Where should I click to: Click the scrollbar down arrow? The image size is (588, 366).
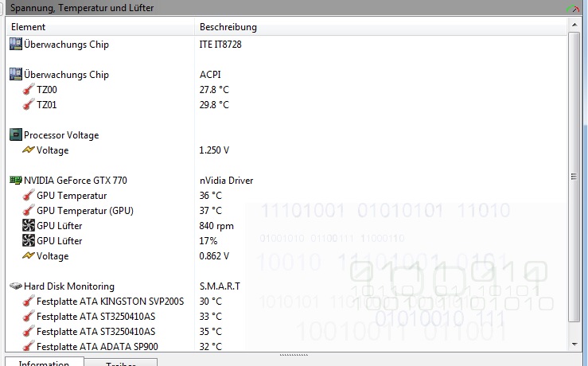tap(574, 345)
